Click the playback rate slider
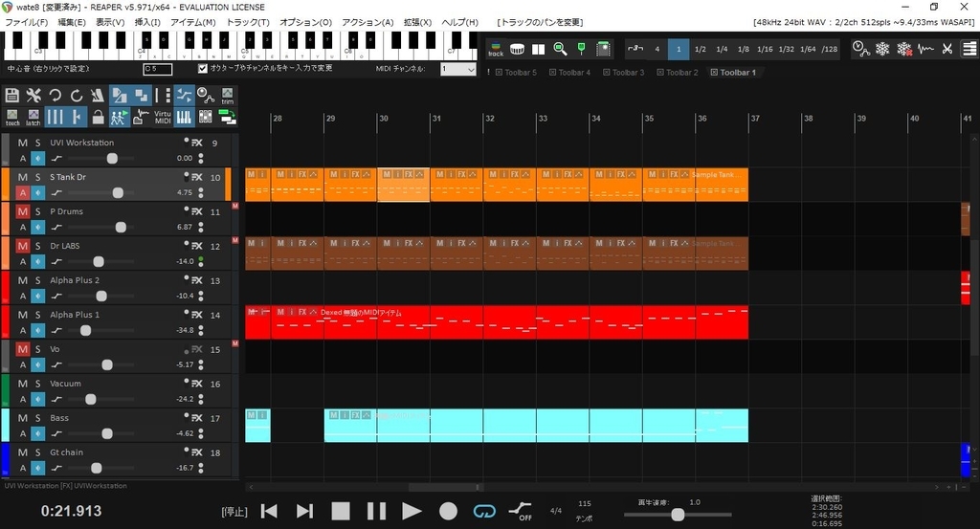The image size is (980, 529). pyautogui.click(x=678, y=515)
